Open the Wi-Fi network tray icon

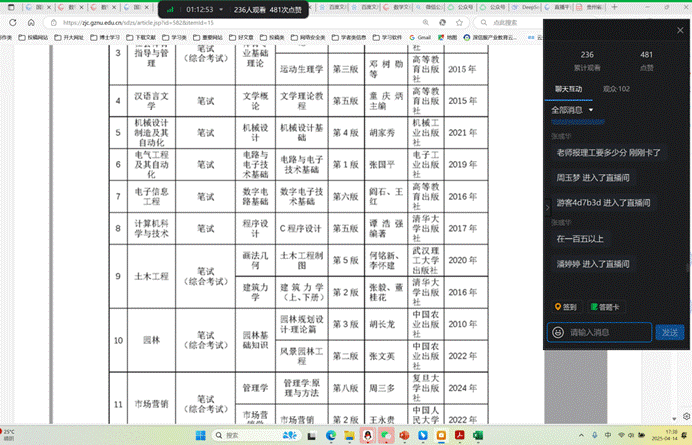621,435
